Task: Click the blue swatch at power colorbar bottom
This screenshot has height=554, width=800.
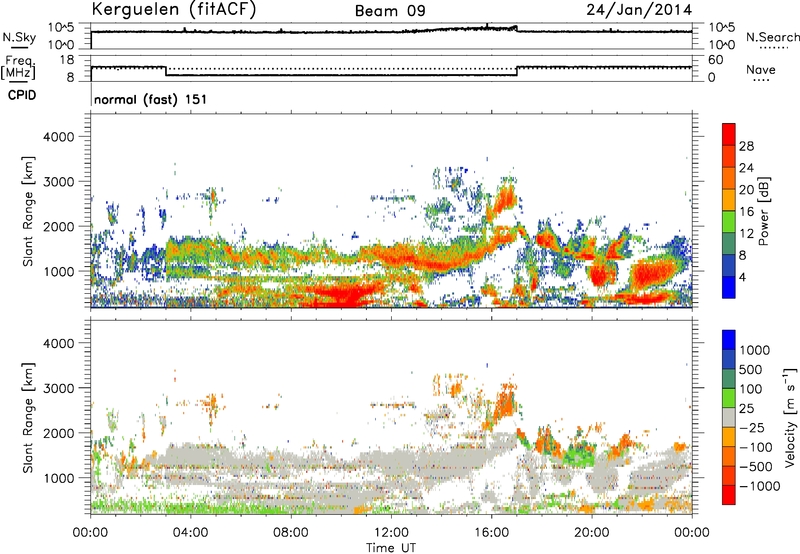Action: click(729, 287)
